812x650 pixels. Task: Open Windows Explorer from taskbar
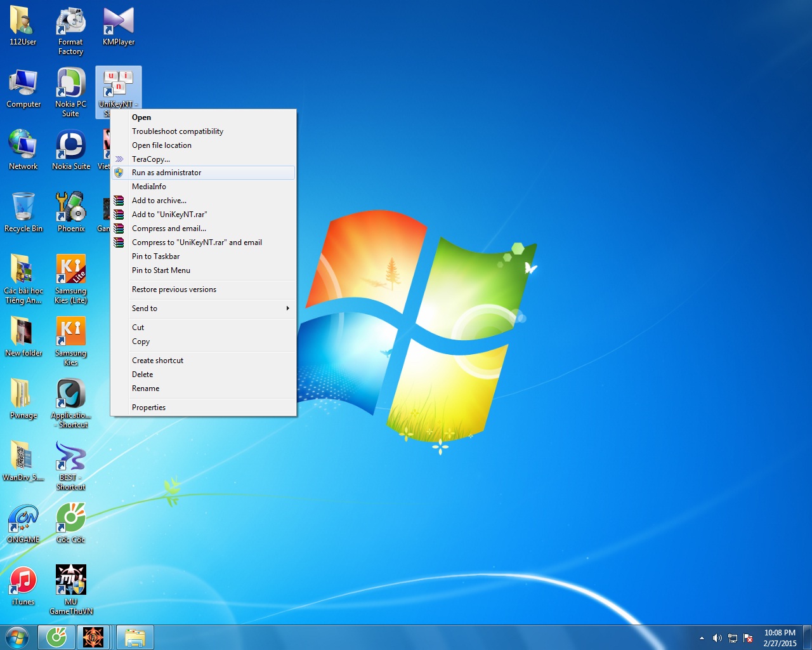[134, 637]
